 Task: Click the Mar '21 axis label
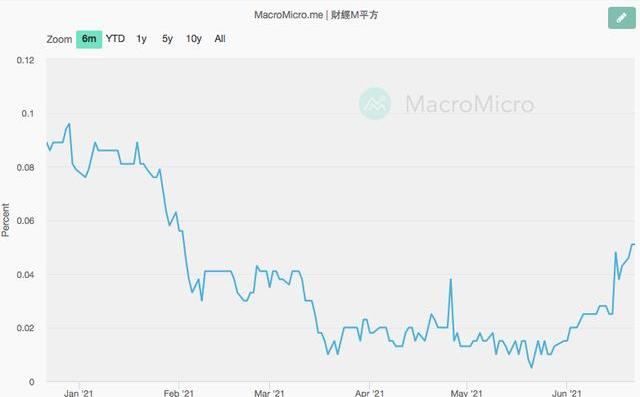point(269,393)
